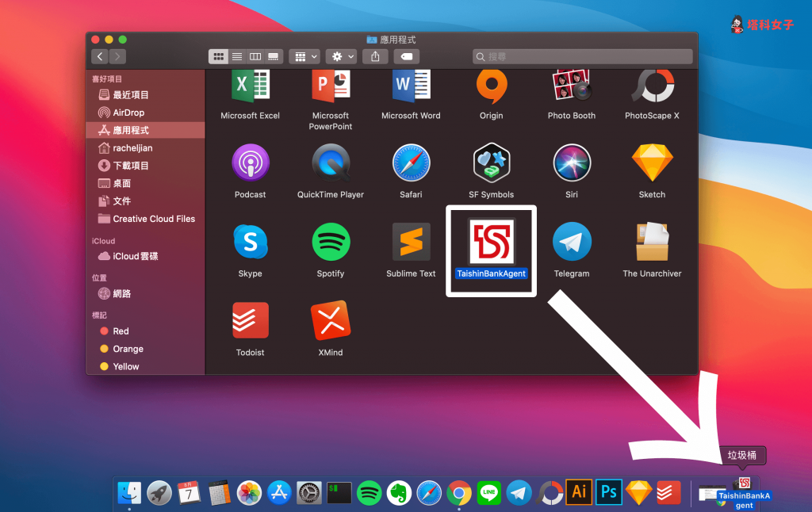The height and width of the screenshot is (512, 812).
Task: Select the Red tag in sidebar
Action: coord(121,331)
